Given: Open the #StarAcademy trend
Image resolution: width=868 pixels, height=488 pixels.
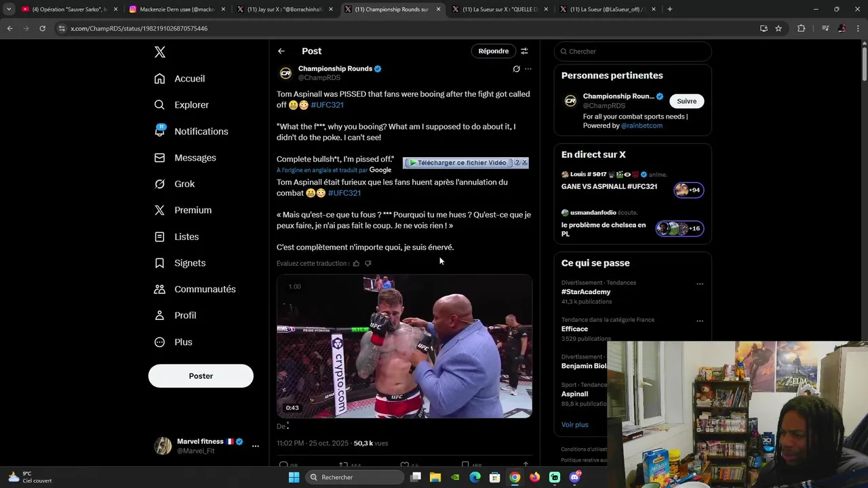Looking at the screenshot, I should (x=586, y=292).
